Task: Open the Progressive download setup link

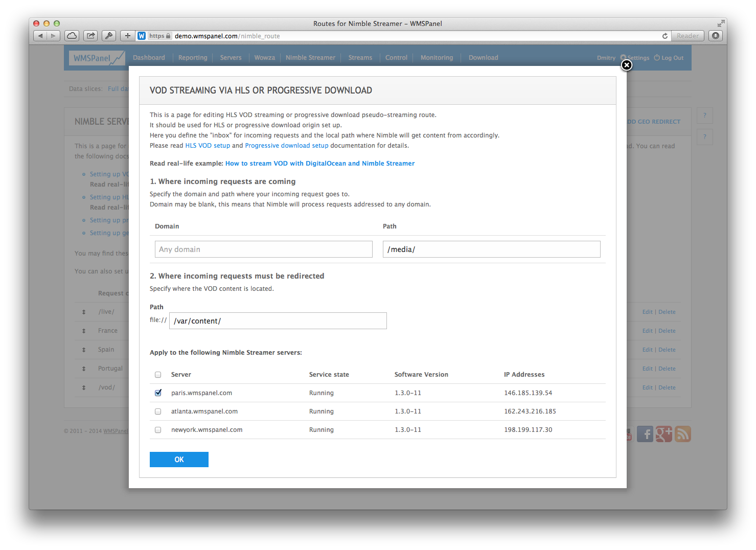Action: pos(287,146)
